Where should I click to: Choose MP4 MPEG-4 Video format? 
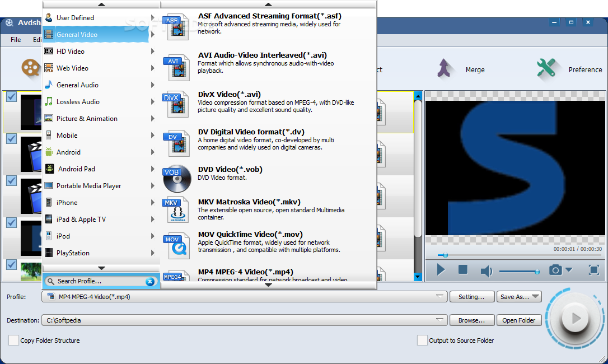pos(268,275)
